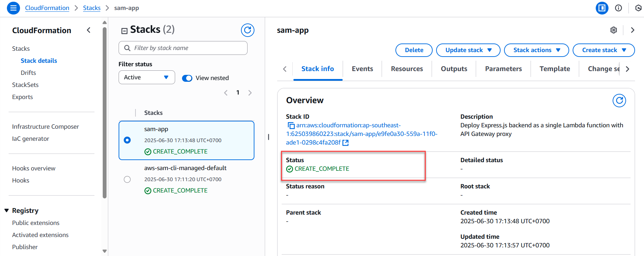This screenshot has width=644, height=256.
Task: Open the Outputs tab
Action: tap(454, 69)
